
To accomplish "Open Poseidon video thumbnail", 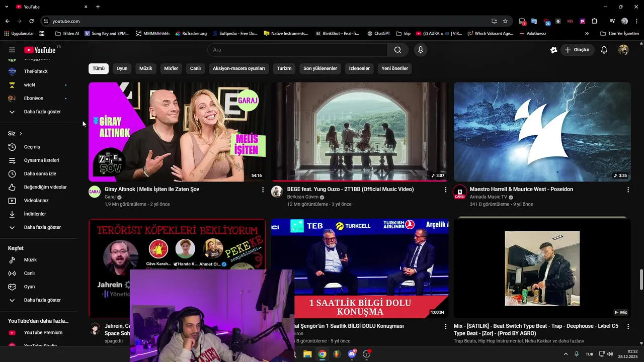I will [x=542, y=132].
